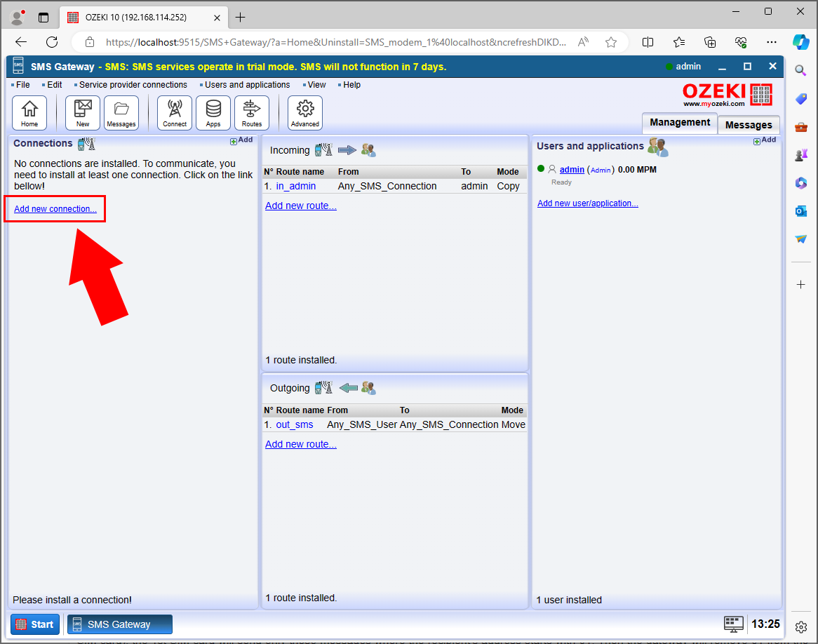Click the browser address bar
The image size is (818, 644).
tap(335, 42)
